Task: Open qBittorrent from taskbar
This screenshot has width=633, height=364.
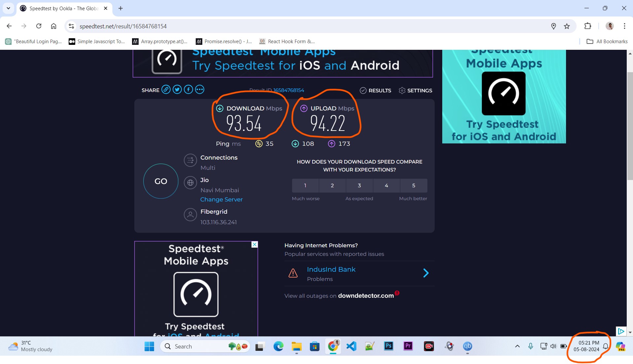Action: [x=467, y=346]
